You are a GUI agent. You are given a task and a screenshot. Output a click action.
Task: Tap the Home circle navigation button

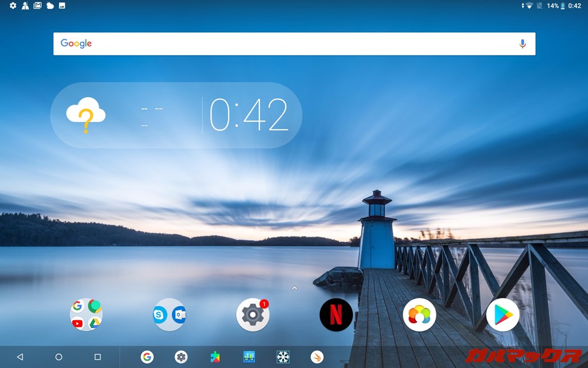[x=59, y=357]
